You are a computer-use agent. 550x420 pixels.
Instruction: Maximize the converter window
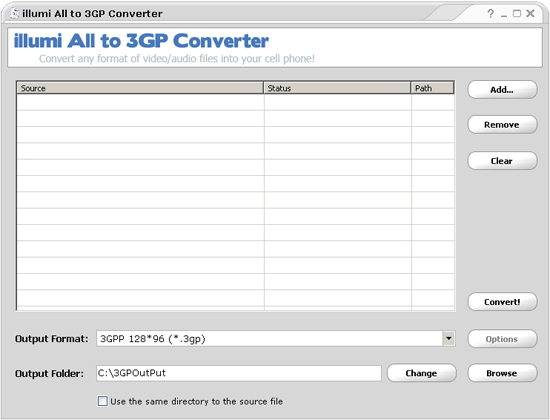pos(517,13)
